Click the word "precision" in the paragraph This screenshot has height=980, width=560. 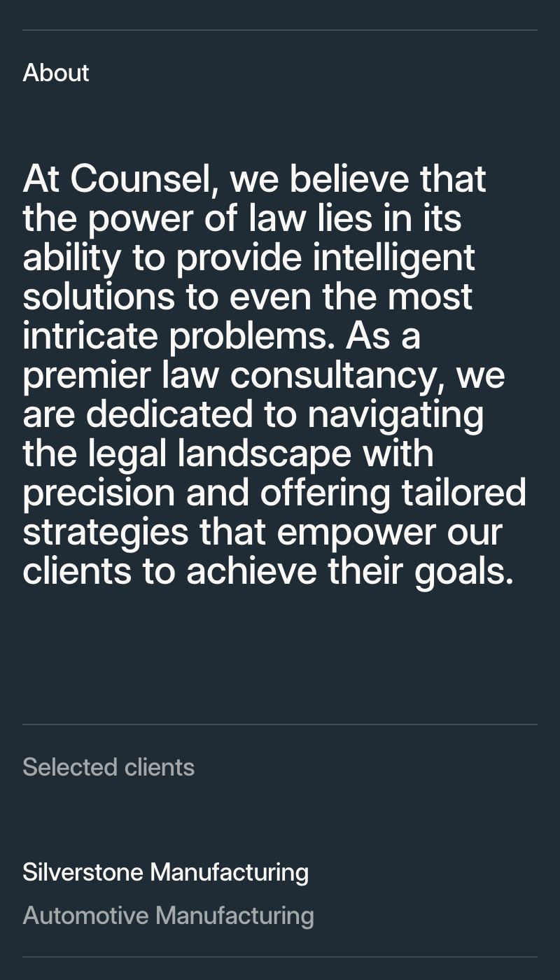coord(99,493)
